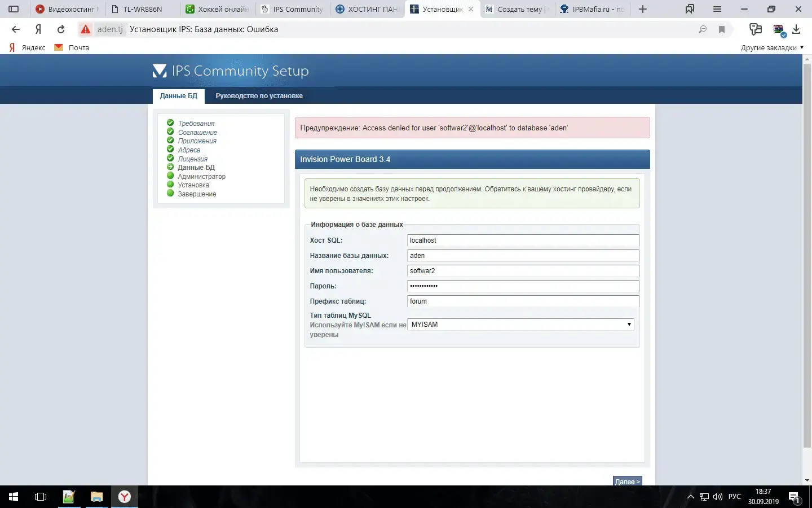The image size is (812, 508).
Task: Click the Приложения step in sidebar
Action: coord(197,141)
